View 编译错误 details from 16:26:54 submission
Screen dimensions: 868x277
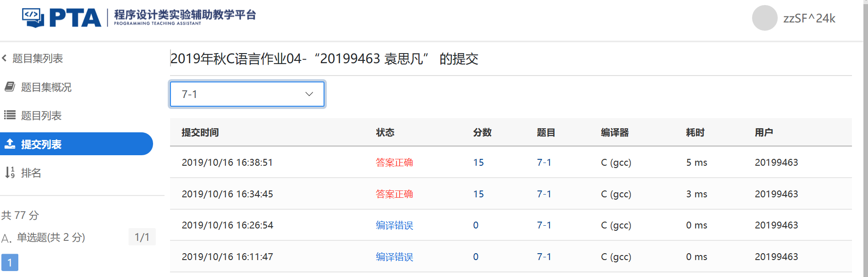[x=394, y=225]
